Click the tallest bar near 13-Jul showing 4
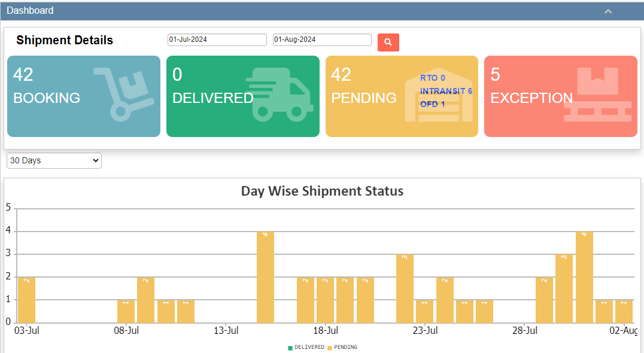This screenshot has width=644, height=353. coord(265,275)
